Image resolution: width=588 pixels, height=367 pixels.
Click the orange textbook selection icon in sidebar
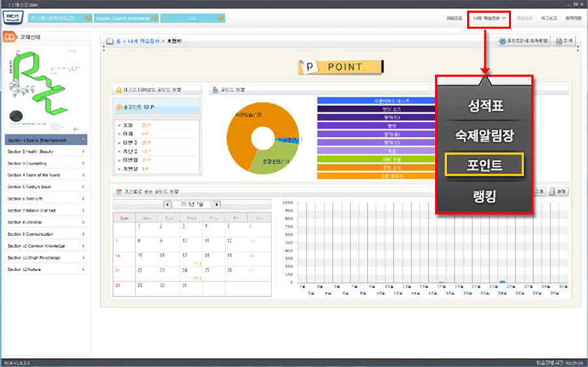coord(10,38)
